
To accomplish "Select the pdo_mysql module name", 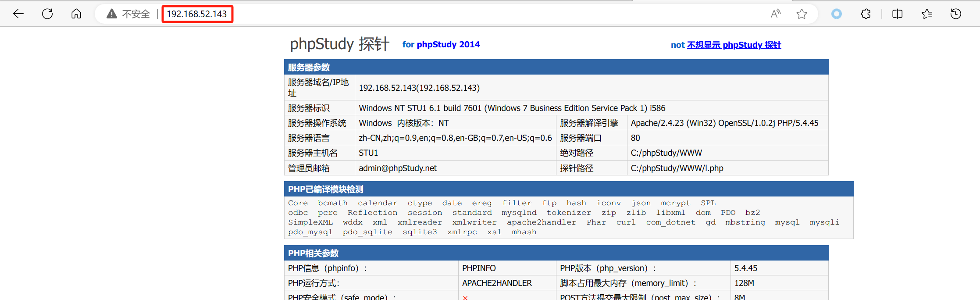I will pos(310,232).
